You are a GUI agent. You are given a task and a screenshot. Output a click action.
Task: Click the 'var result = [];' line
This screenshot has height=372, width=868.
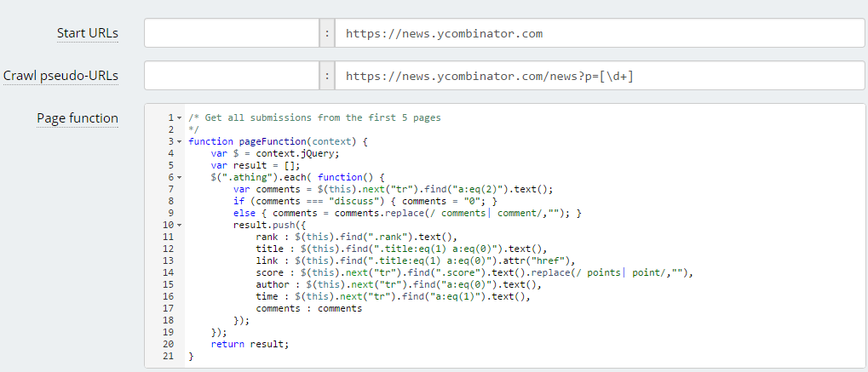click(256, 165)
